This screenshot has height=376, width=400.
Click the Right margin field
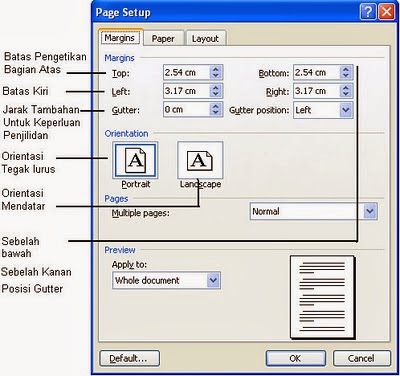(x=317, y=91)
